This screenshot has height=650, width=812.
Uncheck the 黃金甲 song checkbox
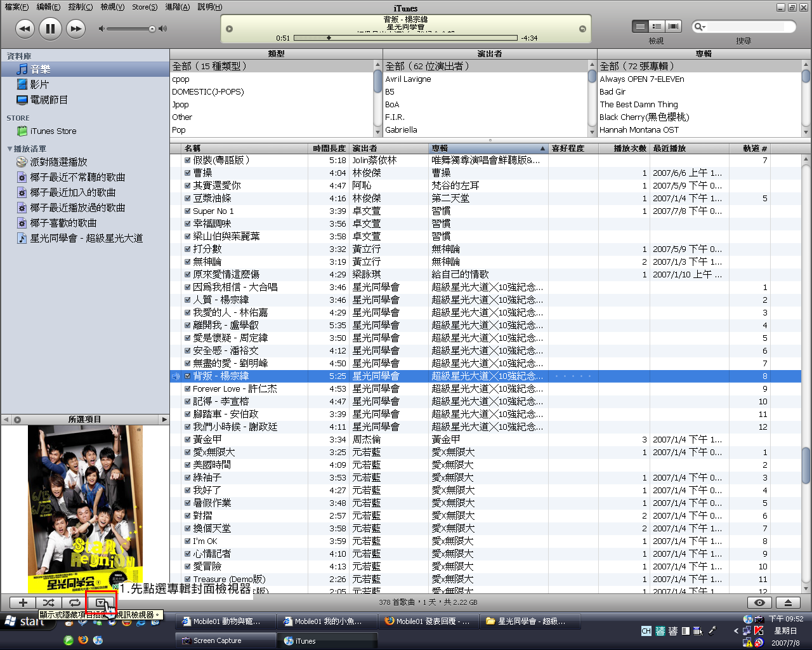click(187, 439)
